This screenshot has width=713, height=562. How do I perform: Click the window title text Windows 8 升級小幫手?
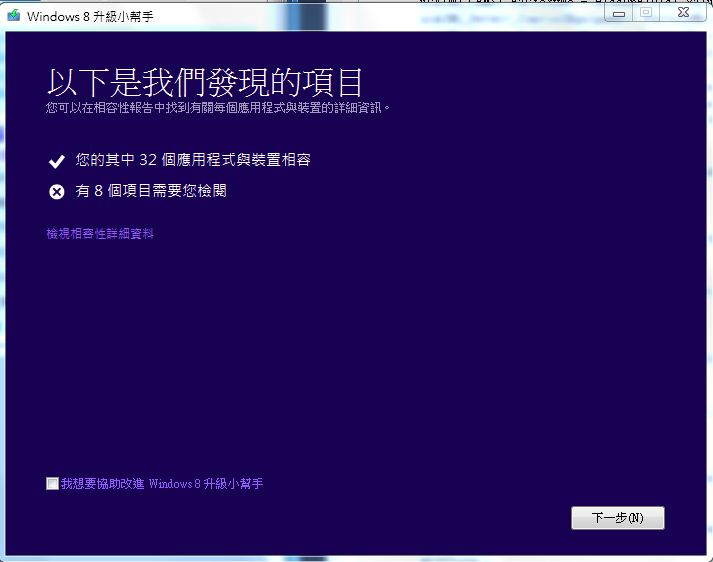[x=90, y=16]
